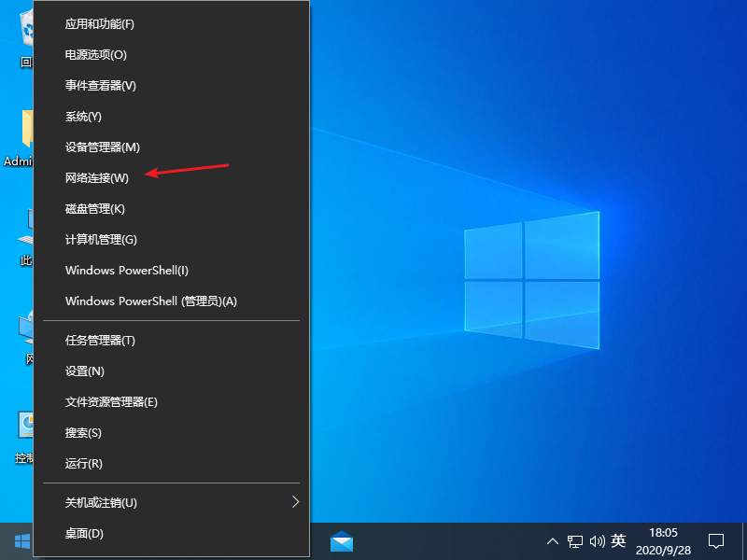Open the Mail app from the taskbar

(343, 540)
